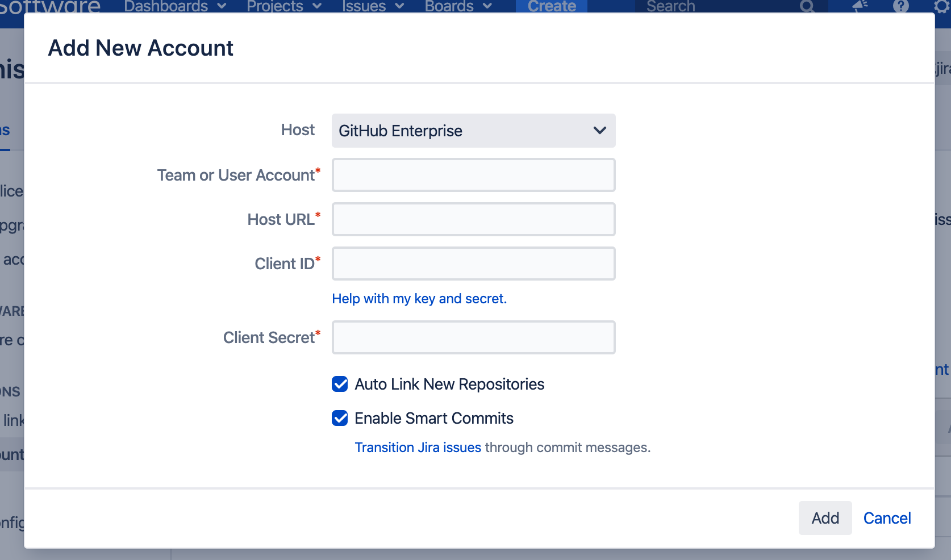
Task: Open the Projects menu
Action: (284, 6)
